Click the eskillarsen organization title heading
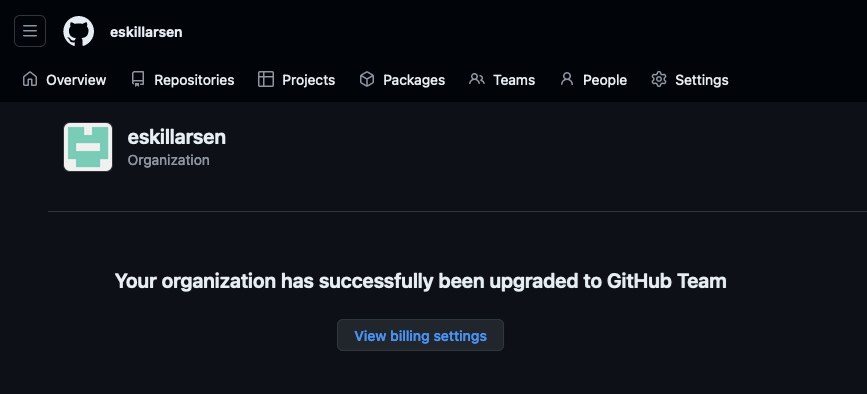The image size is (867, 394). [176, 137]
